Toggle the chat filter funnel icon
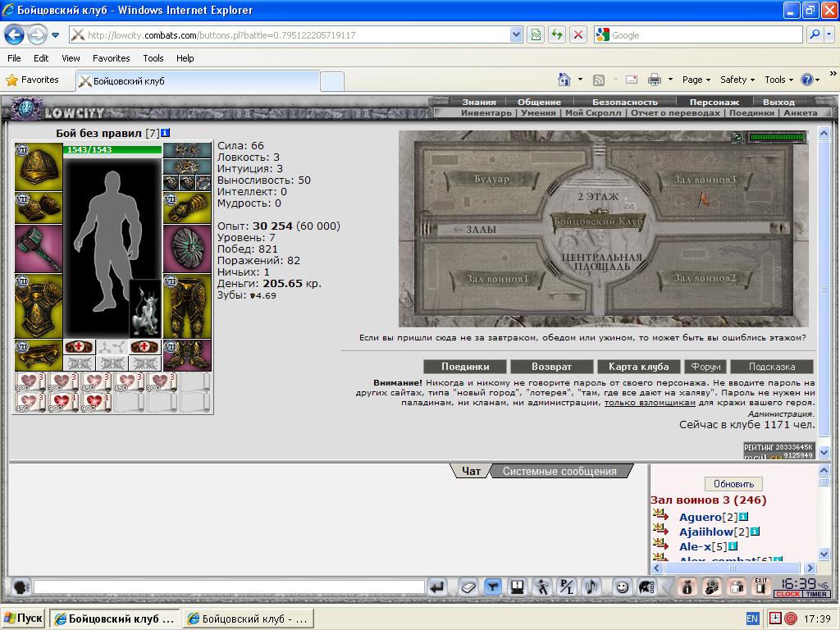Screen dimensions: 840x630 tap(493, 587)
